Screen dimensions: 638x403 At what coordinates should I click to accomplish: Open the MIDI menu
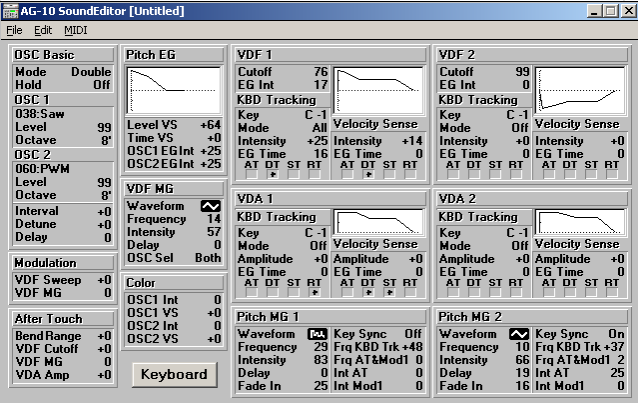coord(76,31)
